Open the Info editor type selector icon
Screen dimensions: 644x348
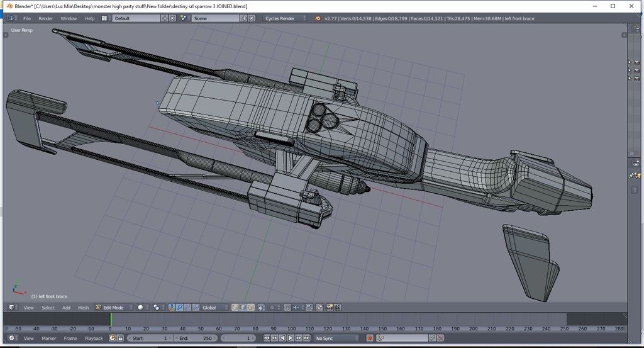click(x=11, y=18)
